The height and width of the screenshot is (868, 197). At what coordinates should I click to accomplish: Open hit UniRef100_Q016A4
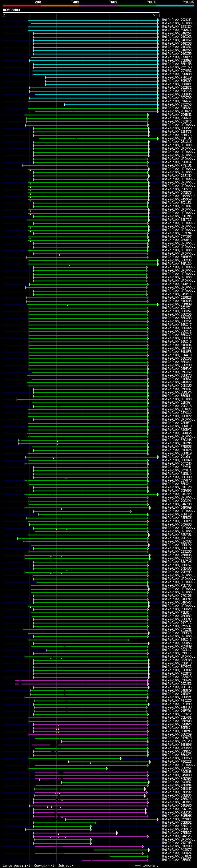[177, 457]
